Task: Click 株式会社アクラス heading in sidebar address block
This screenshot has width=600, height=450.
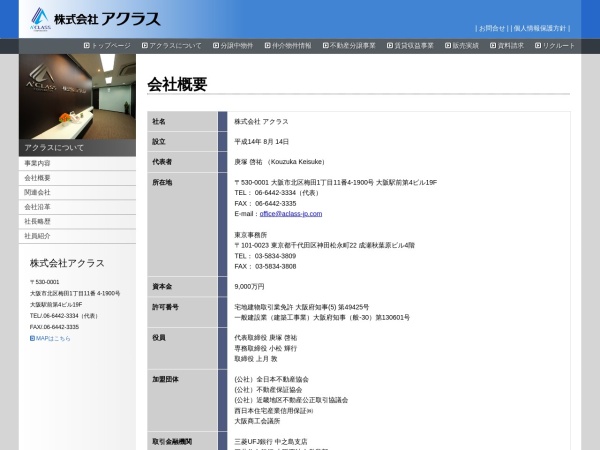Action: [x=67, y=263]
